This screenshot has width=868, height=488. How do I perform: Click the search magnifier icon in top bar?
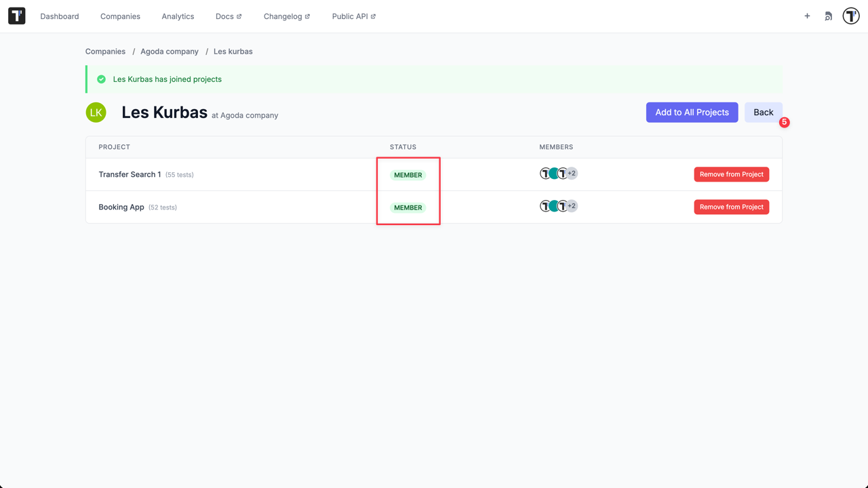click(x=828, y=16)
